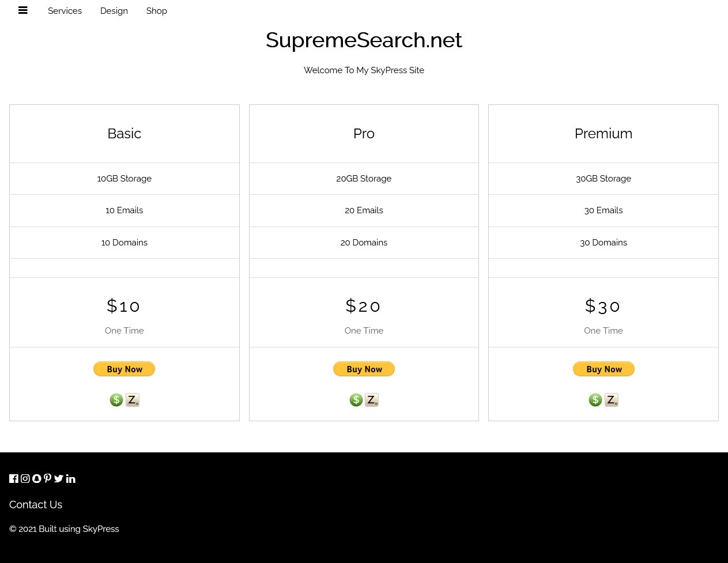This screenshot has height=563, width=728.
Task: Click green dollar icon under Pro plan
Action: click(x=356, y=400)
